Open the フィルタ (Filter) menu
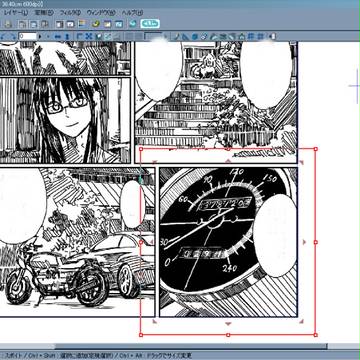Image resolution: width=360 pixels, height=360 pixels. click(70, 13)
